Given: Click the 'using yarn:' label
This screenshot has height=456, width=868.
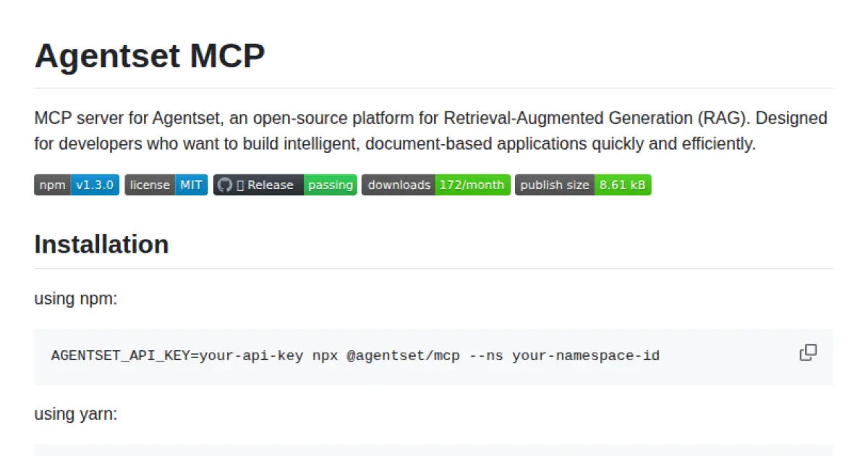Looking at the screenshot, I should 75,413.
